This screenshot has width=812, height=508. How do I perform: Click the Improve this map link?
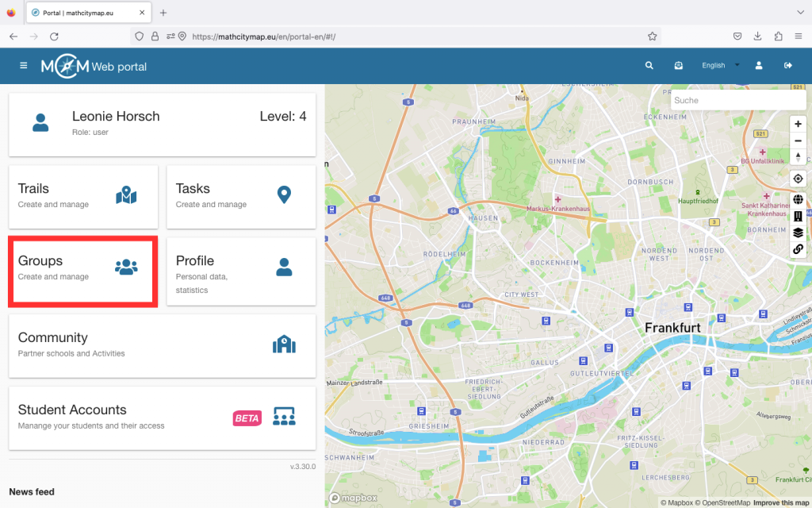click(781, 502)
